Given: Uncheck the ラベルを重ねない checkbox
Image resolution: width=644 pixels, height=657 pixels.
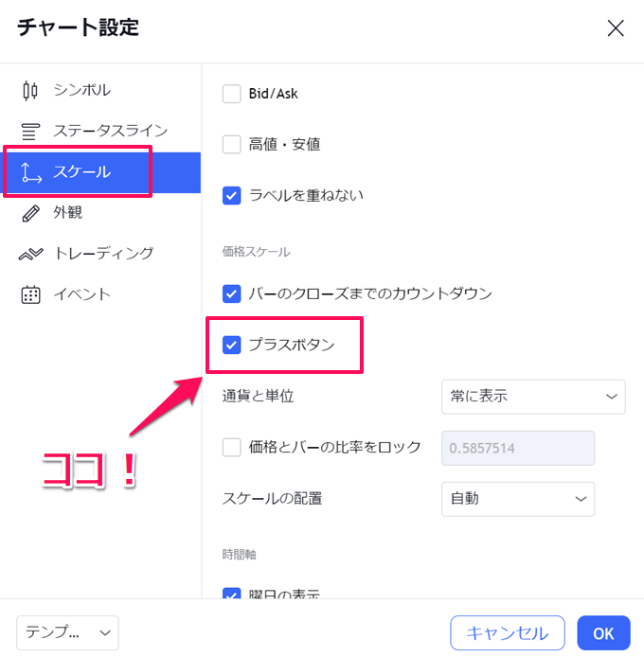Looking at the screenshot, I should (231, 196).
